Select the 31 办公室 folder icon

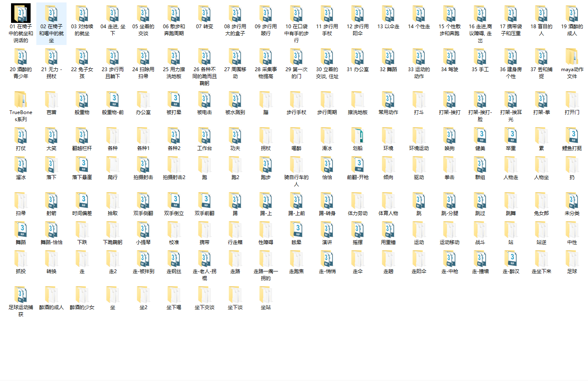358,56
